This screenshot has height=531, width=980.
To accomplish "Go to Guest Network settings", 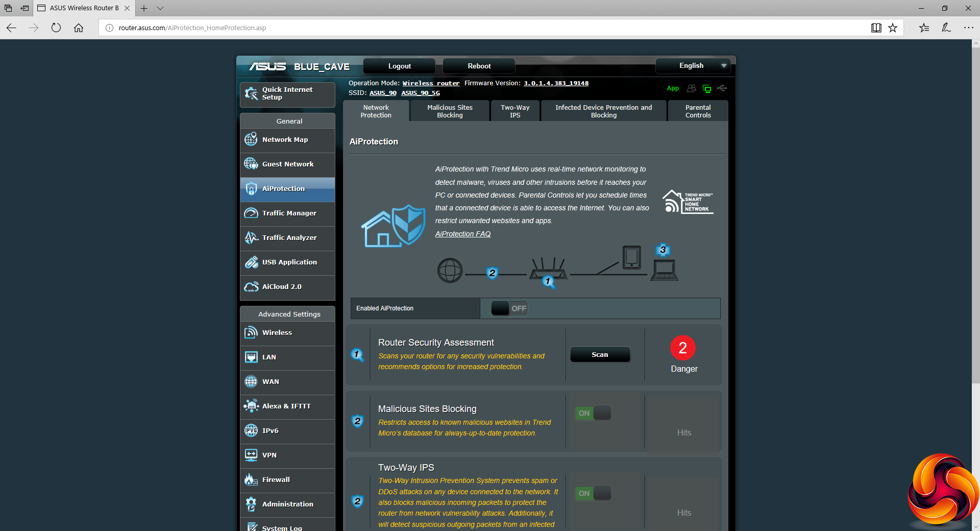I will pos(287,164).
